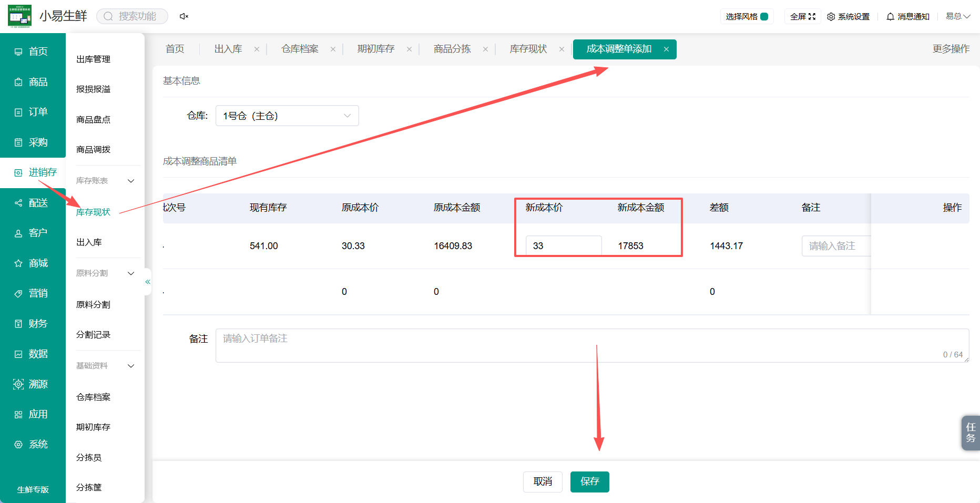The image size is (980, 503).
Task: Open the 营销 sidebar module
Action: [33, 293]
